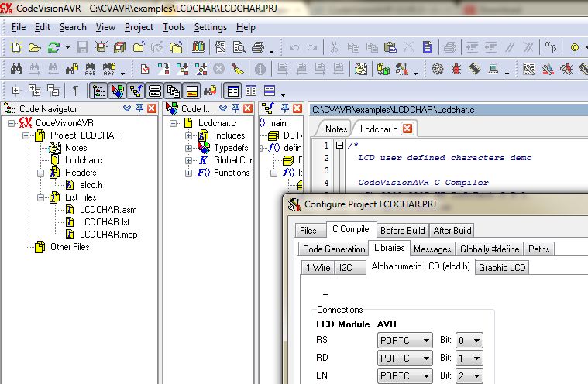The height and width of the screenshot is (384, 588).
Task: Click the chip programmer icon
Action: point(474,70)
